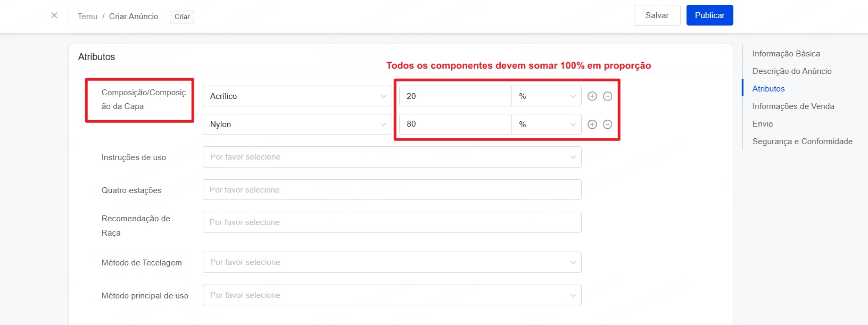Expand the % unit dropdown for value 80
Image resolution: width=868 pixels, height=325 pixels.
pyautogui.click(x=546, y=124)
